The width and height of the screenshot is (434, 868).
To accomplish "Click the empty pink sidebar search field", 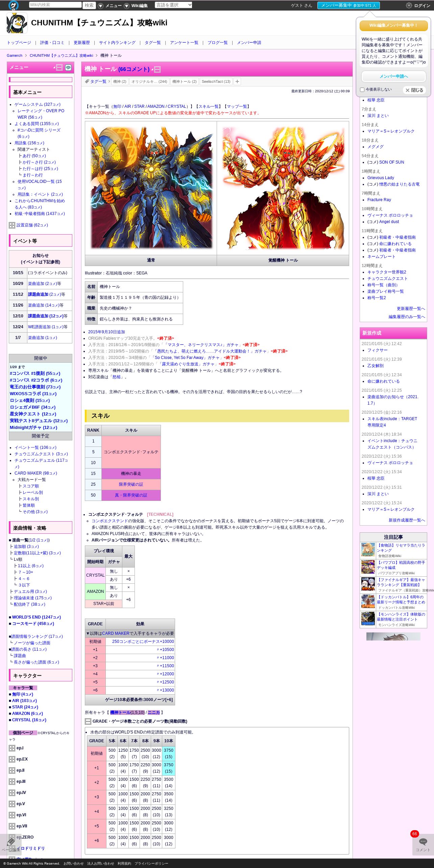I will click(x=41, y=80).
